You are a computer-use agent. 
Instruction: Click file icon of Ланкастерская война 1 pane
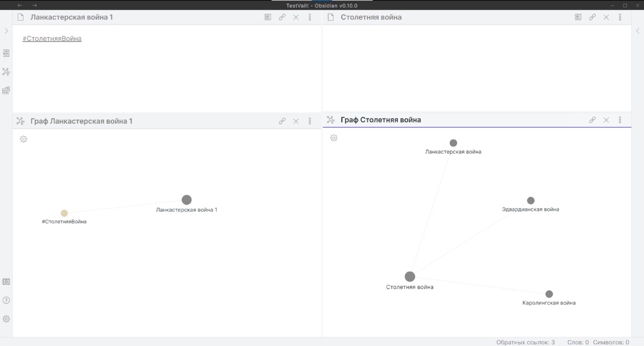tap(20, 17)
